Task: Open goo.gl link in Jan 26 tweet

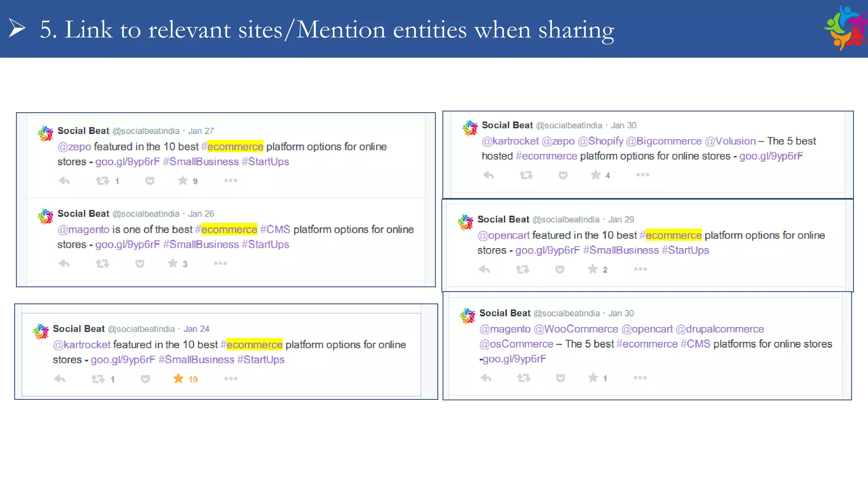Action: [128, 245]
